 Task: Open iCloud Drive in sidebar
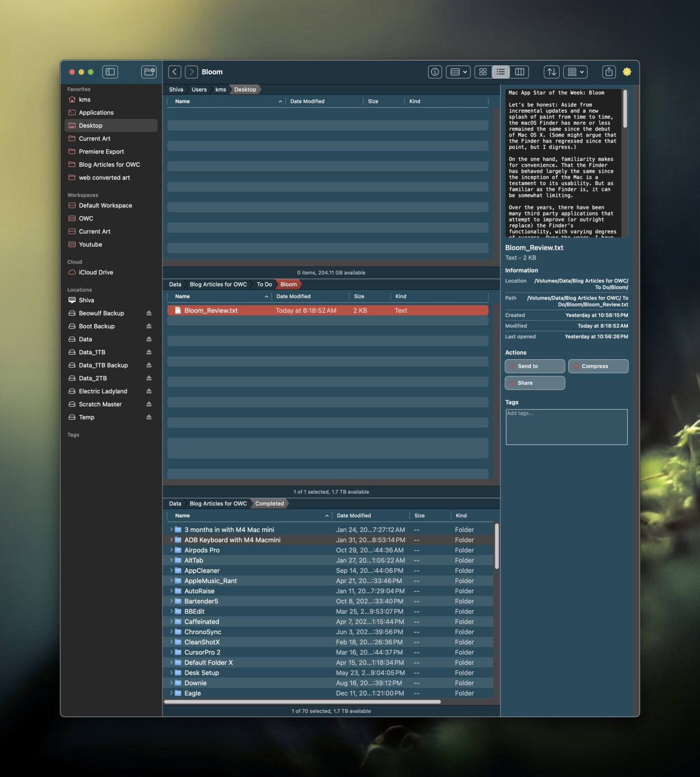(x=111, y=272)
